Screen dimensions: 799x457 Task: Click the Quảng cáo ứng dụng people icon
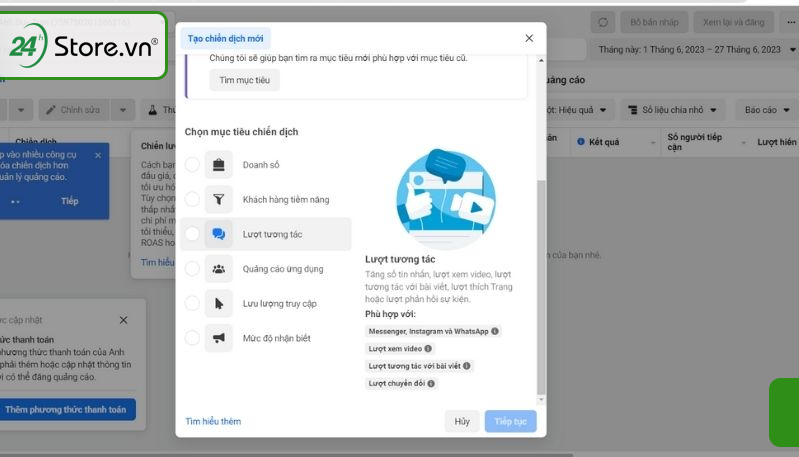pyautogui.click(x=219, y=268)
